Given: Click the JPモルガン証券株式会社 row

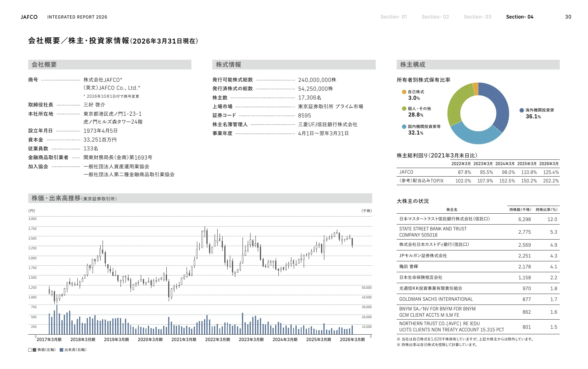Looking at the screenshot, I should point(478,256).
